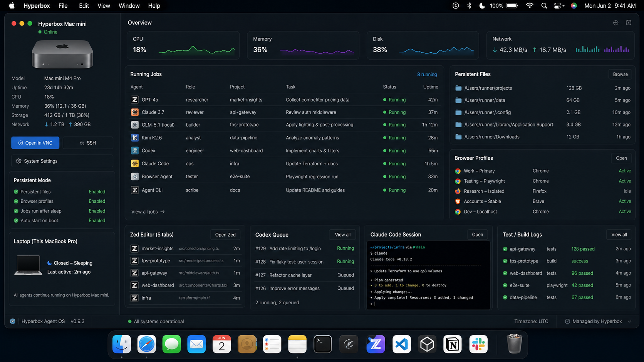This screenshot has height=362, width=644.
Task: Click the Network throughput card
Action: tap(560, 45)
